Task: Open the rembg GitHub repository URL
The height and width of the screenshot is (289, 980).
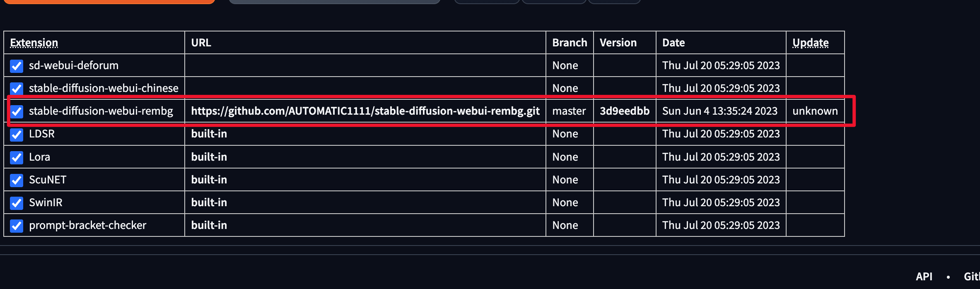Action: [365, 111]
